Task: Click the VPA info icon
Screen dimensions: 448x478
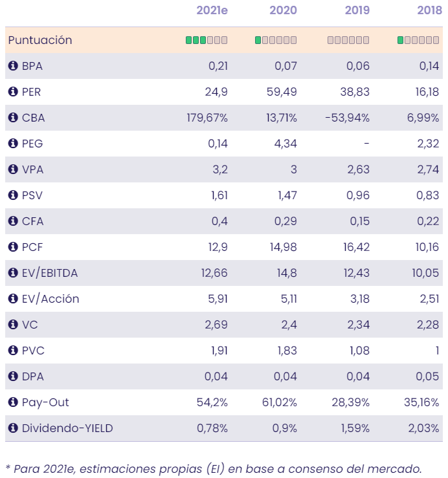Action: [x=13, y=169]
